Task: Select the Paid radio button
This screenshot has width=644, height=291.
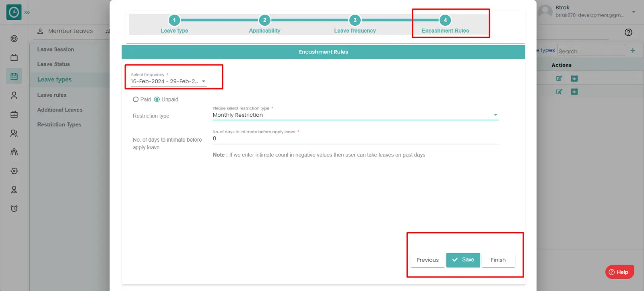Action: [x=136, y=99]
